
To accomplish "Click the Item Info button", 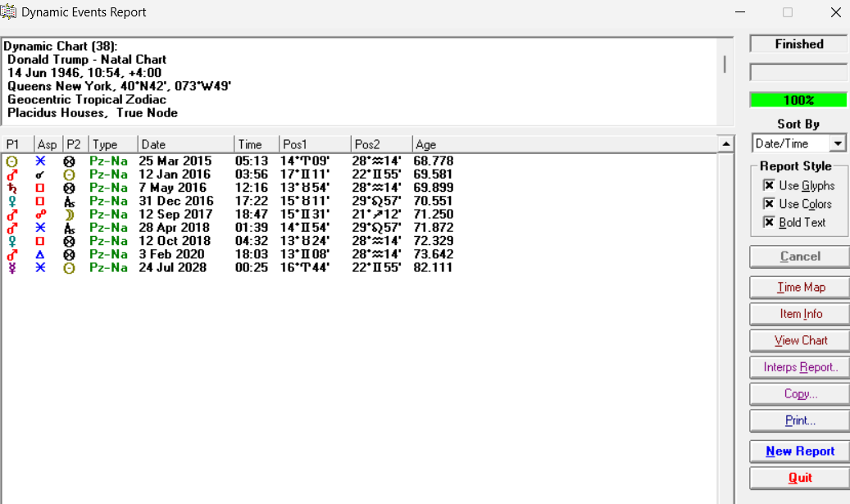I will (799, 314).
